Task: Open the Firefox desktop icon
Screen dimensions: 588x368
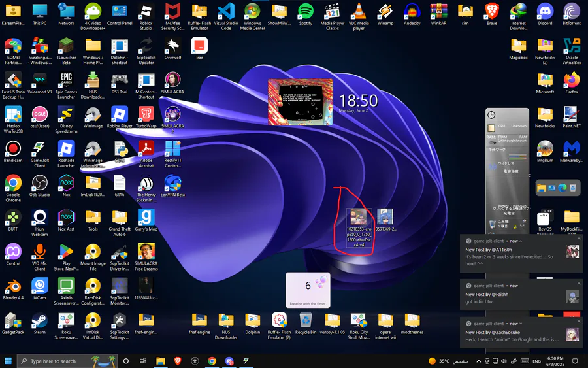Action: (x=572, y=83)
